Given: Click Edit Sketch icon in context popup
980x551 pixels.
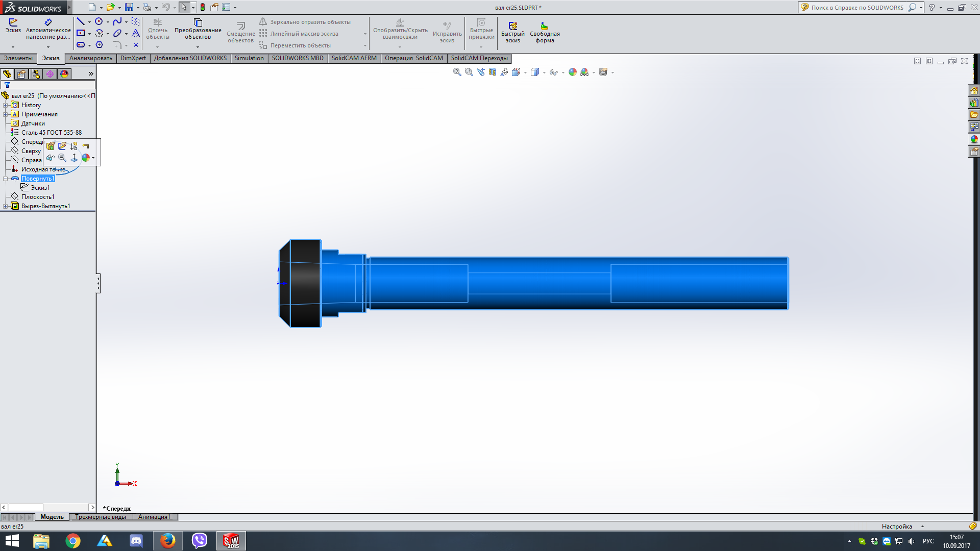Looking at the screenshot, I should pyautogui.click(x=62, y=146).
